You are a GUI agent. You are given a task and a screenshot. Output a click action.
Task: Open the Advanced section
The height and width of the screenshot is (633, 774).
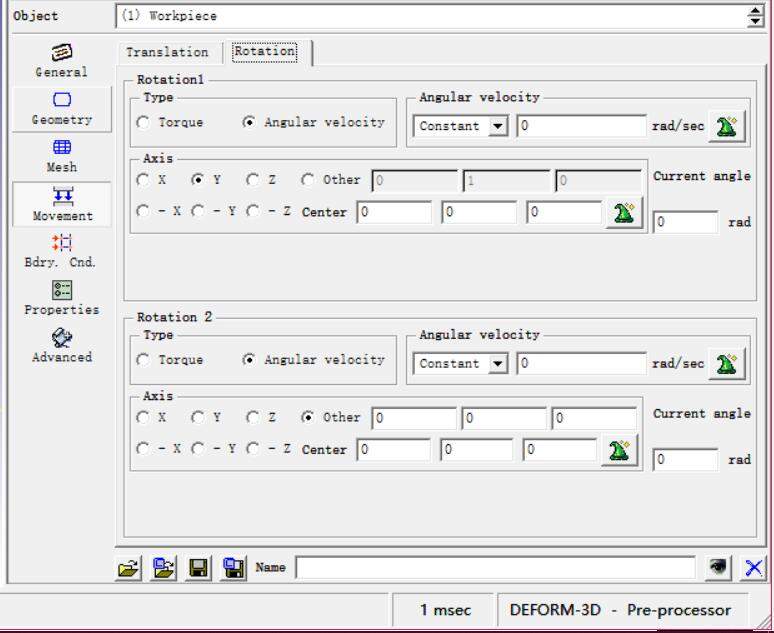tap(61, 345)
